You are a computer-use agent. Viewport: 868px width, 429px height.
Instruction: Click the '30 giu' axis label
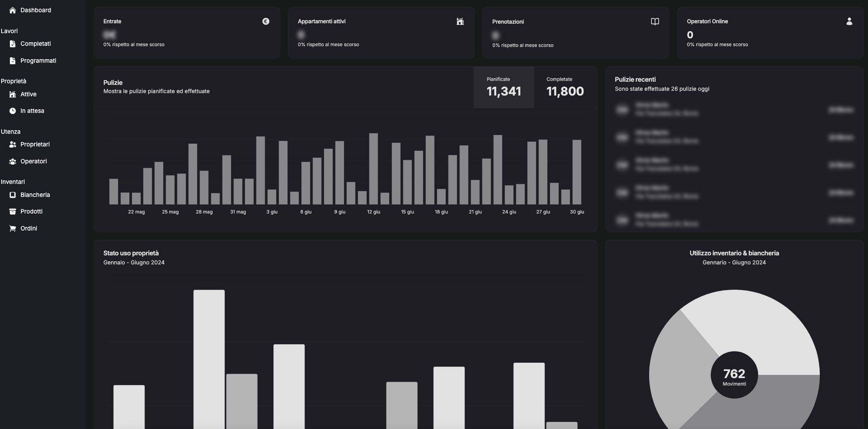click(x=577, y=212)
